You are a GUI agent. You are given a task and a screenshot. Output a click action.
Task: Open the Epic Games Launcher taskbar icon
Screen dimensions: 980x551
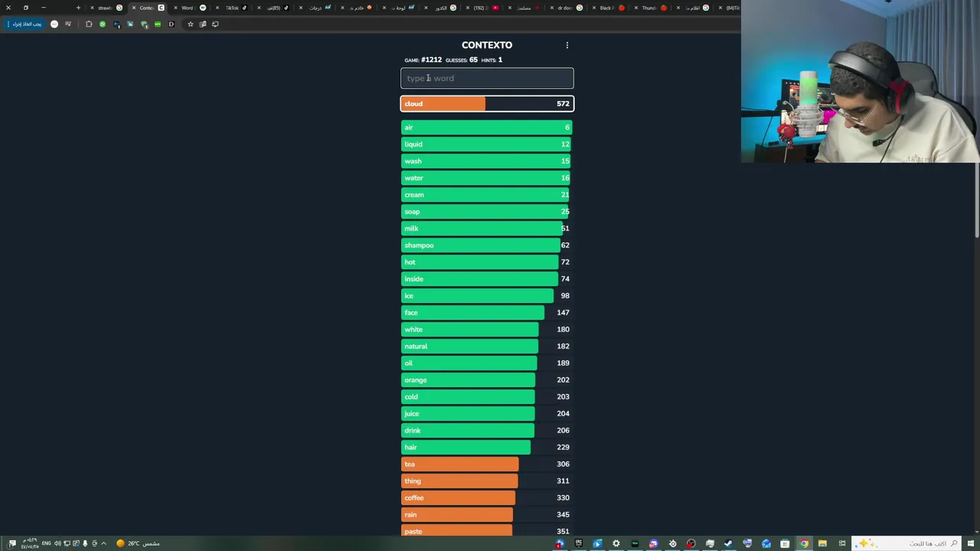pyautogui.click(x=579, y=543)
